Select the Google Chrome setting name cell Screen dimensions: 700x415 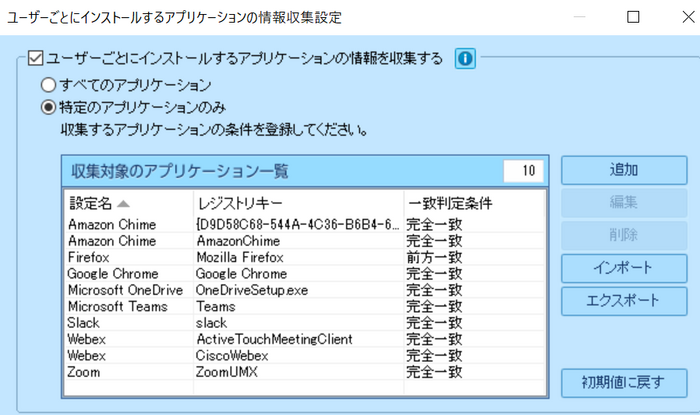pos(129,274)
